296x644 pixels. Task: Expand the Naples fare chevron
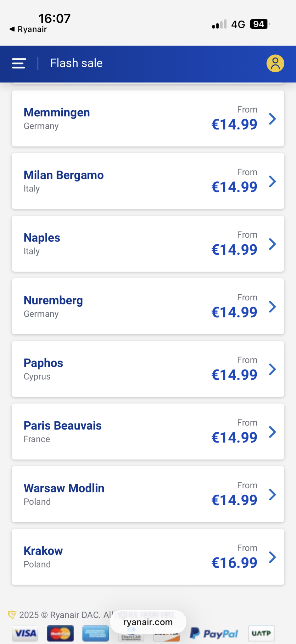pyautogui.click(x=272, y=244)
